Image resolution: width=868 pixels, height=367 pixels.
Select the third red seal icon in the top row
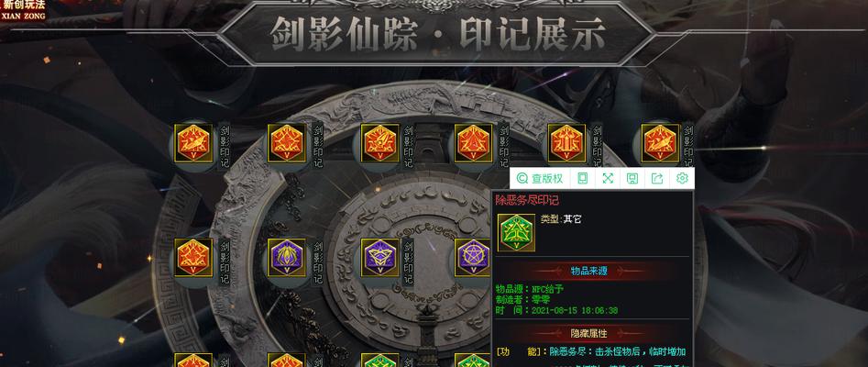[x=379, y=143]
